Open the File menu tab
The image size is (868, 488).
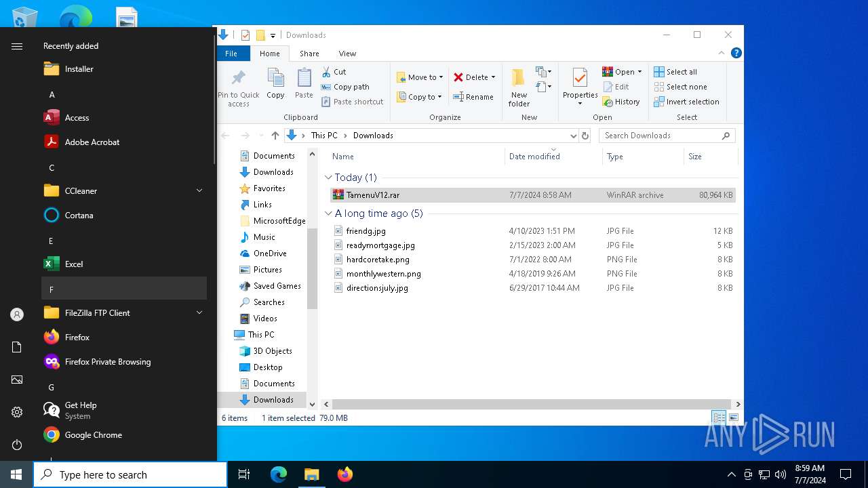click(x=231, y=54)
